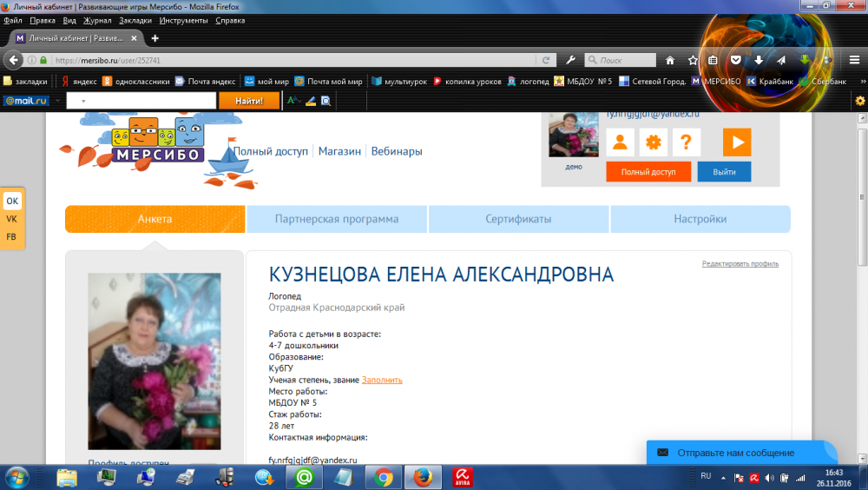Viewport: 868px width, 490px height.
Task: Click the Mail.ru toolbar page search icon
Action: pos(326,101)
